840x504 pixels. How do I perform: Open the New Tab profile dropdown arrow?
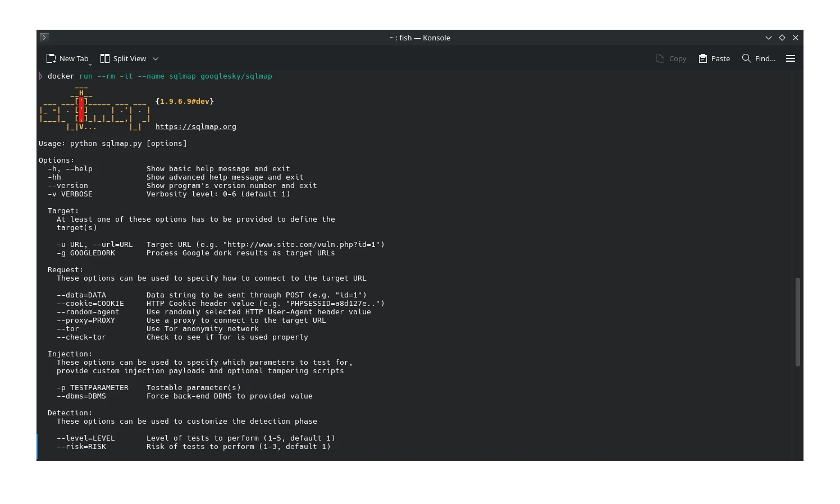pos(90,65)
